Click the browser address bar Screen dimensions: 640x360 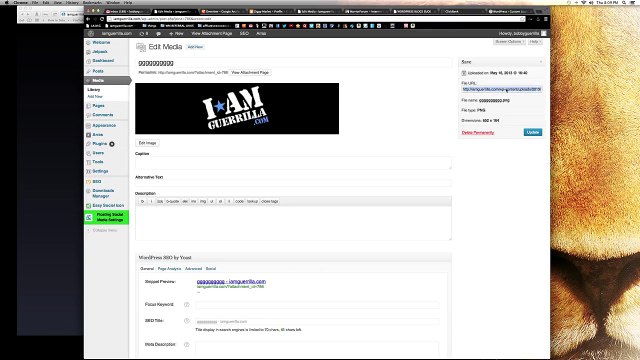coord(316,19)
